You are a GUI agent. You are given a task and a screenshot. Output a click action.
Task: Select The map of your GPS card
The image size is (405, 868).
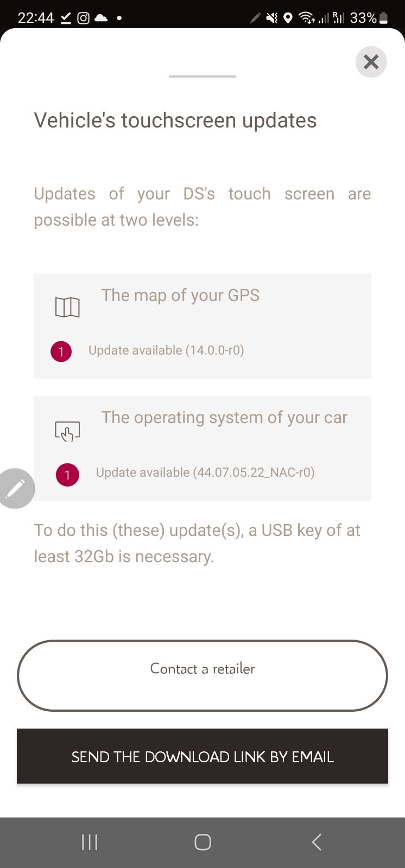[202, 326]
